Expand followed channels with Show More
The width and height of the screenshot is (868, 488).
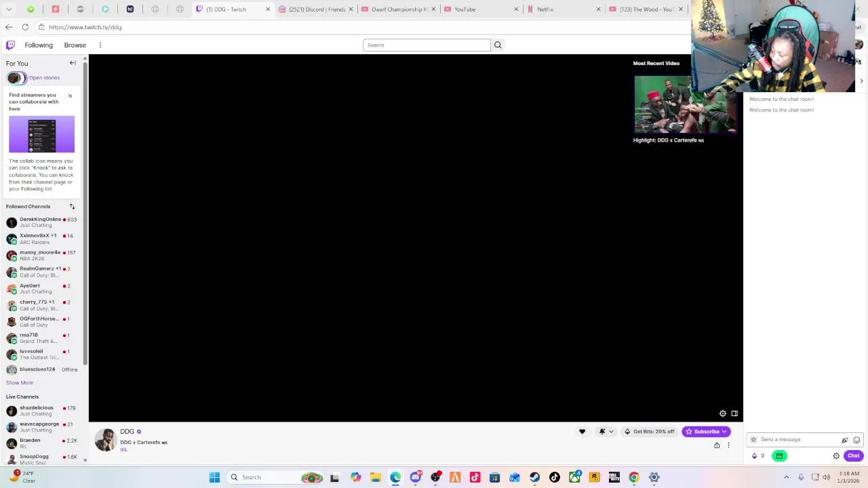click(x=20, y=382)
